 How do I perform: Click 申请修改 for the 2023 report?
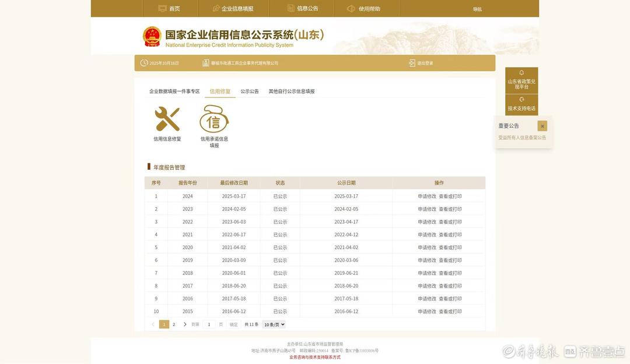(x=426, y=209)
